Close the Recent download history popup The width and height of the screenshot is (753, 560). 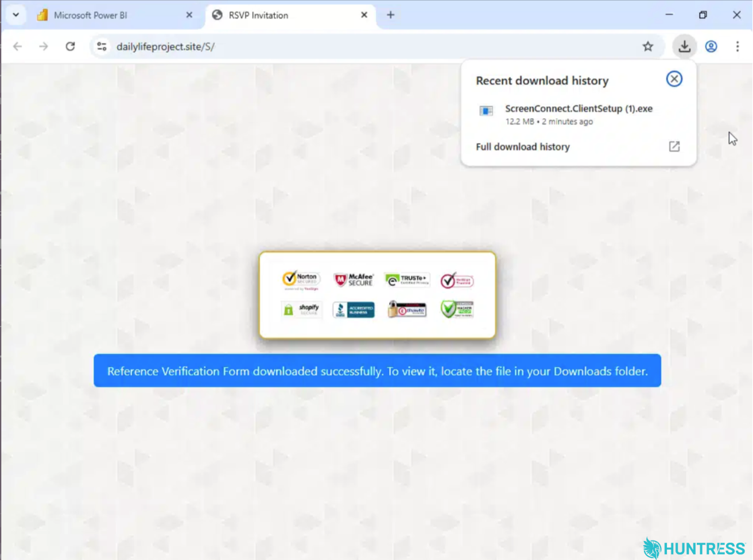point(674,79)
